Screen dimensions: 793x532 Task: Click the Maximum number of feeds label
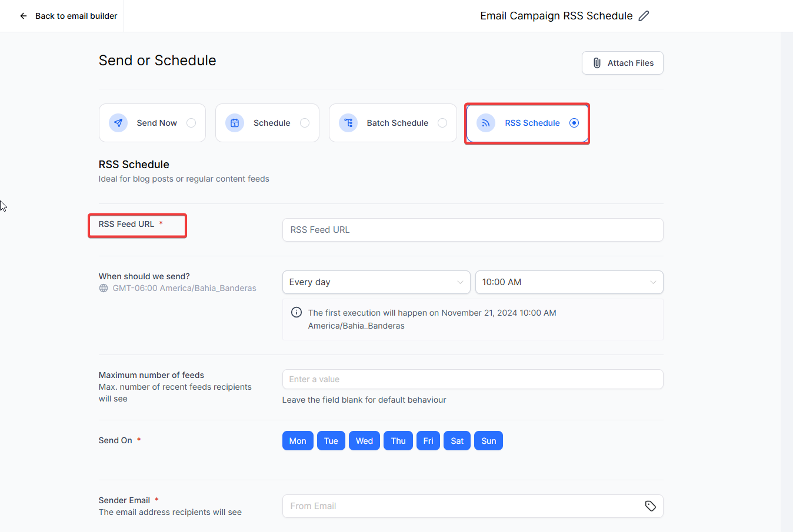(x=151, y=375)
